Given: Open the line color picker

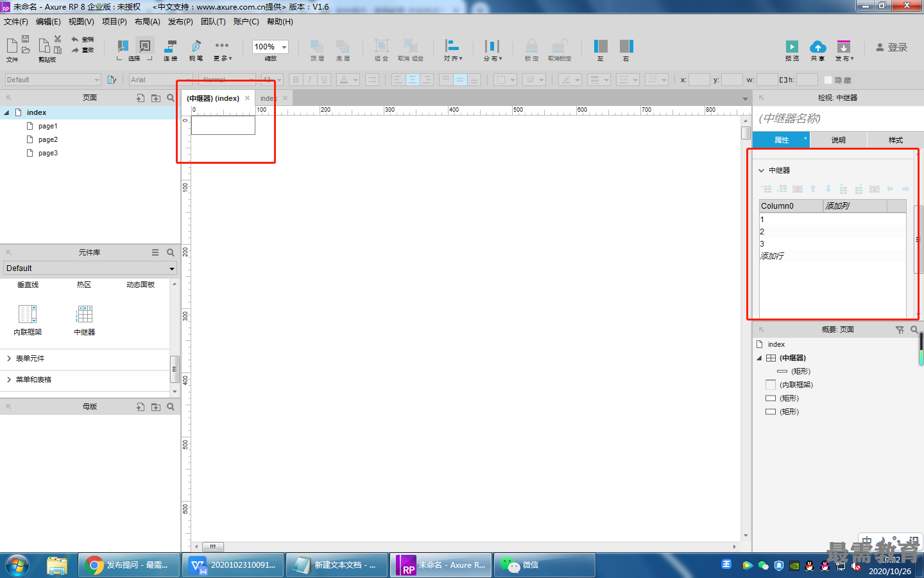Looking at the screenshot, I should 569,80.
